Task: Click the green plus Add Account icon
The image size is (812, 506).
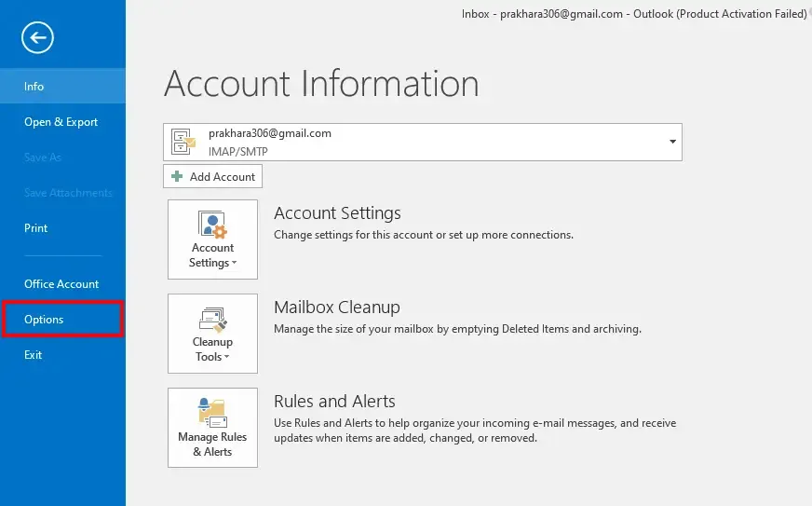Action: click(177, 176)
